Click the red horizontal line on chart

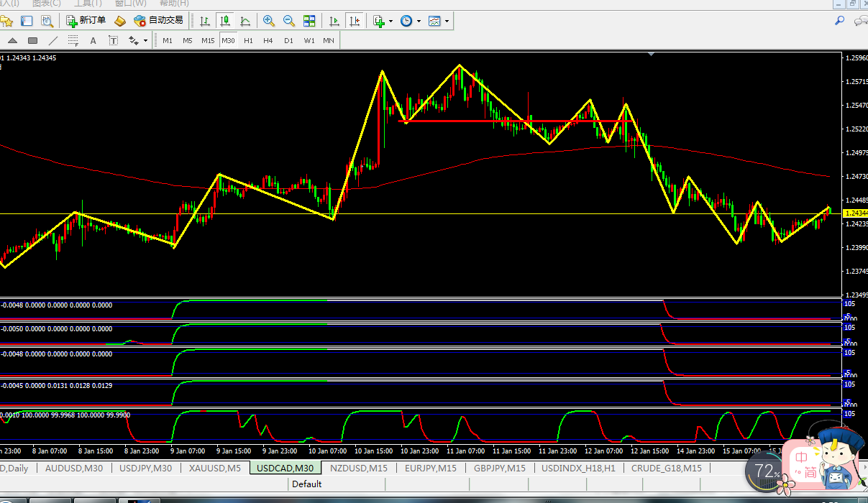tap(516, 121)
